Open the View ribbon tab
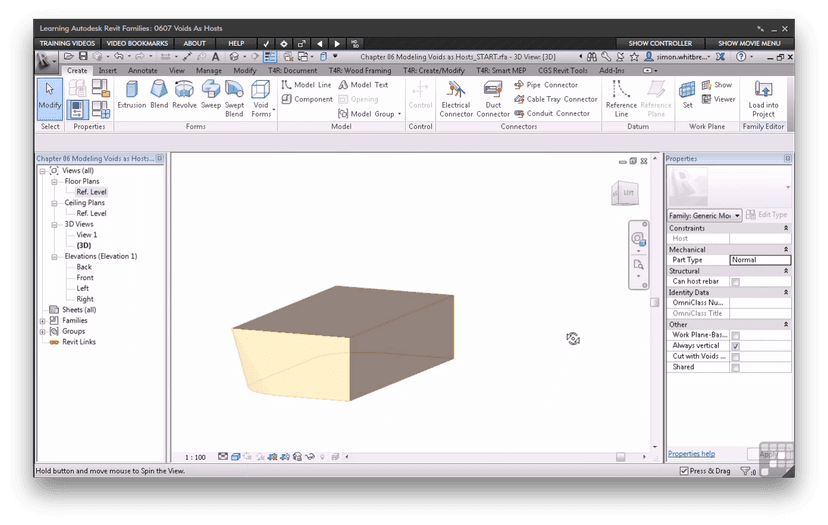Image resolution: width=828 pixels, height=525 pixels. click(x=176, y=70)
